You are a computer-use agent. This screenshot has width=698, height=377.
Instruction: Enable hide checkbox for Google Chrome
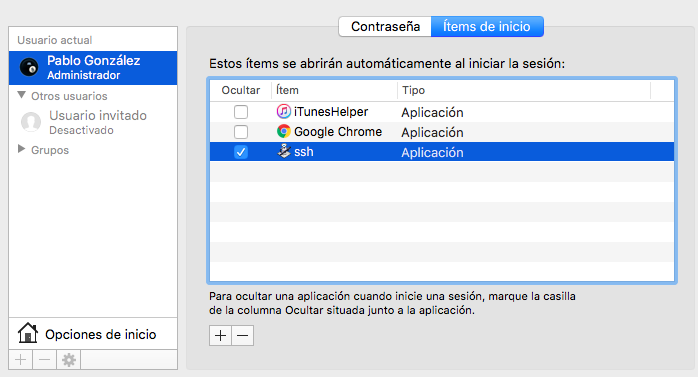click(x=241, y=132)
